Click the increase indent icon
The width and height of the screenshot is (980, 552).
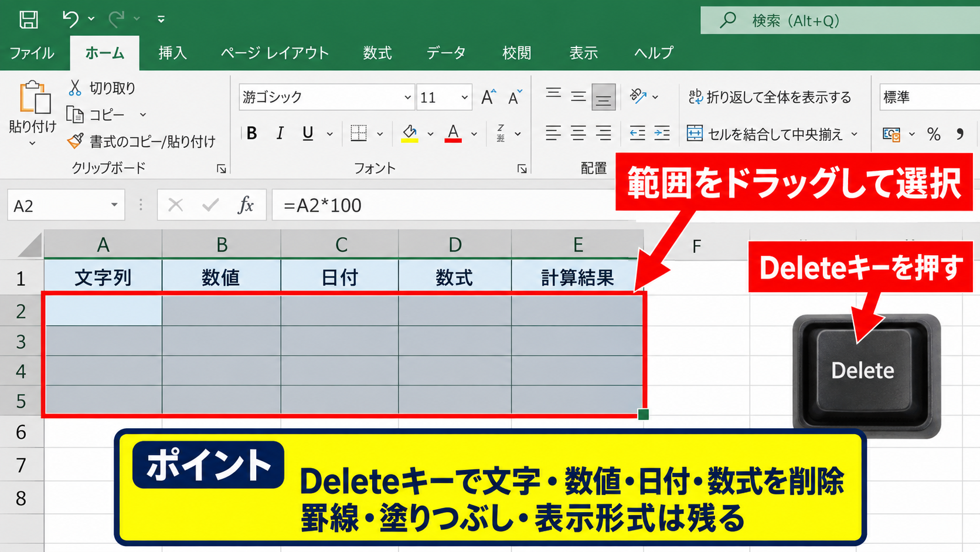click(662, 134)
